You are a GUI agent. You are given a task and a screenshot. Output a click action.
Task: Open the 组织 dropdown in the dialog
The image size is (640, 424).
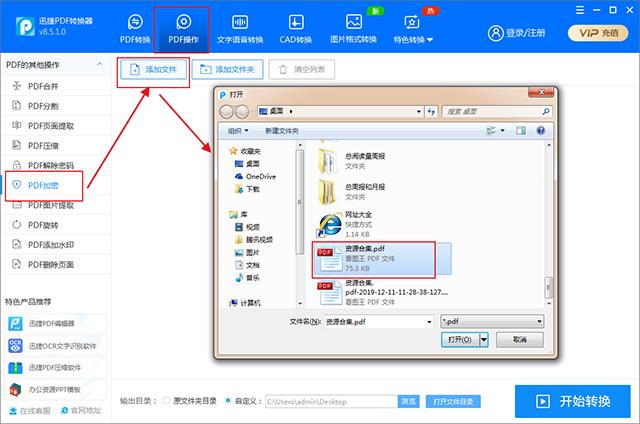click(238, 131)
